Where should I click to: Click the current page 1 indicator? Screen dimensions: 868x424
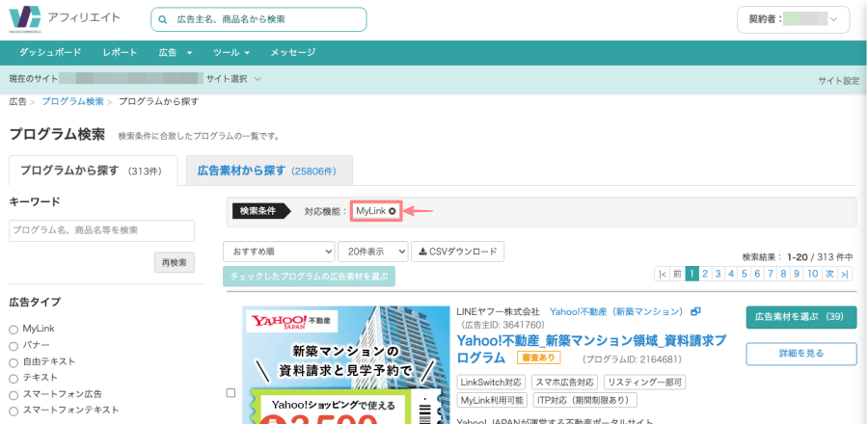692,274
